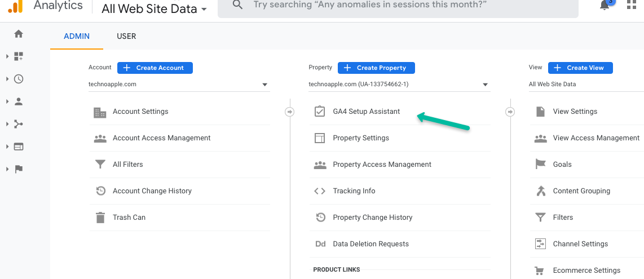Viewport: 644px width, 279px height.
Task: Open the Conversions flag icon in sidebar
Action: click(x=19, y=169)
